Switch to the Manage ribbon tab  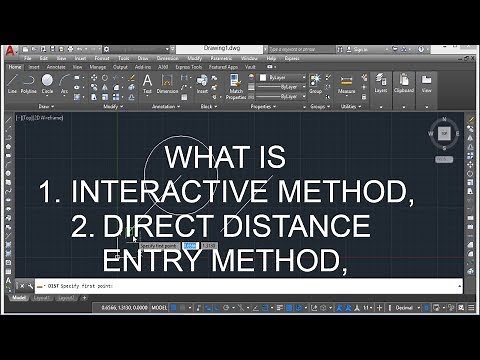point(97,67)
